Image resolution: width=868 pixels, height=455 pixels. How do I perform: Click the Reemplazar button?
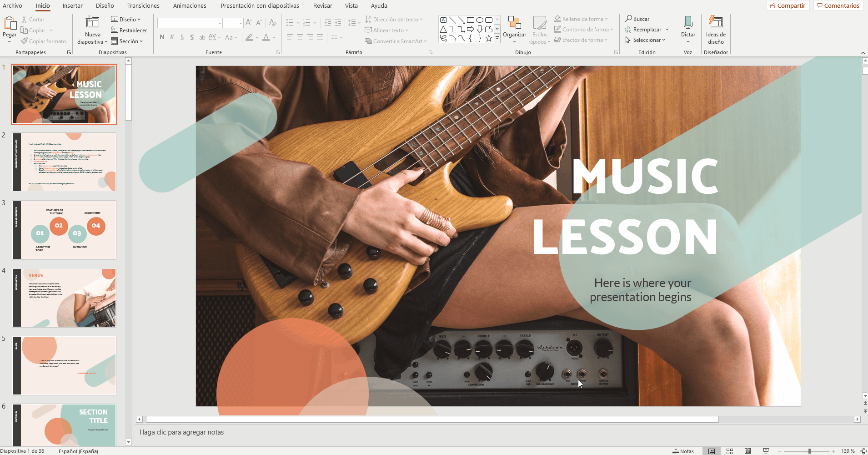pos(643,30)
